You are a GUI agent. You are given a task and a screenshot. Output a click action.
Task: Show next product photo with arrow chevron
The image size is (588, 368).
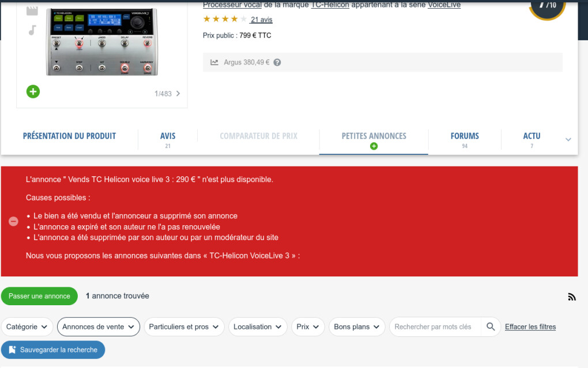[178, 94]
